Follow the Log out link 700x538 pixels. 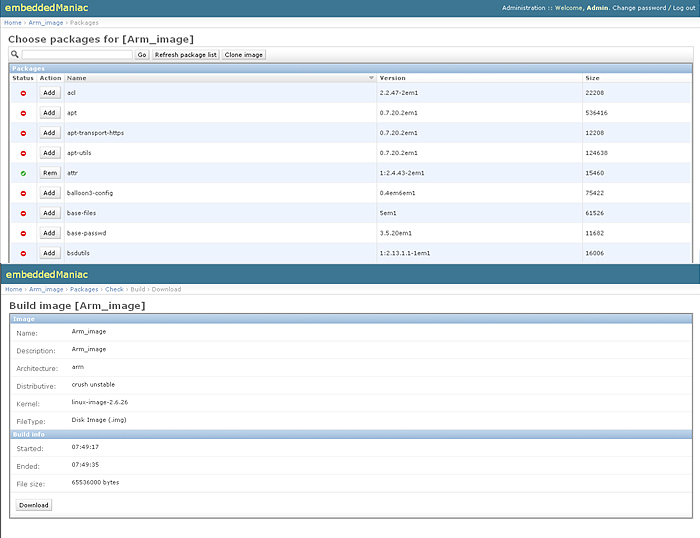coord(684,8)
